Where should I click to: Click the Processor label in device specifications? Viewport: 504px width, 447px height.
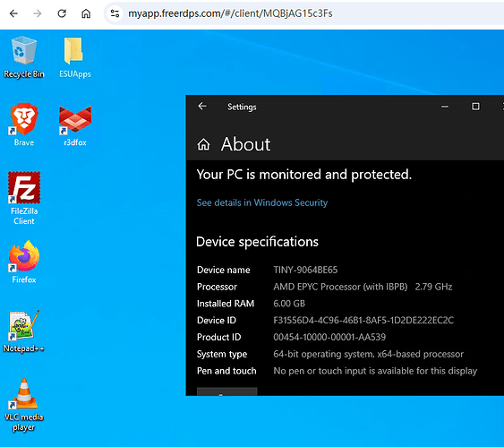pos(217,287)
